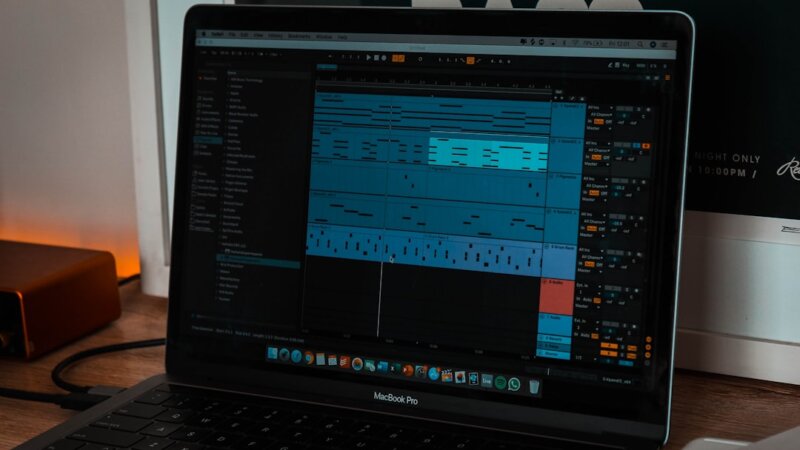The width and height of the screenshot is (800, 450).
Task: Open first track All Ins input dropdown
Action: click(x=600, y=108)
